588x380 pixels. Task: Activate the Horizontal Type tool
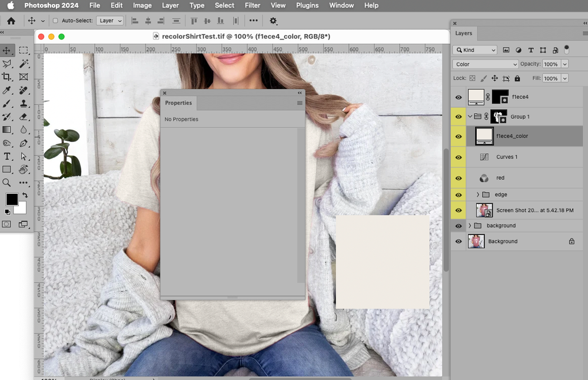[x=7, y=156]
